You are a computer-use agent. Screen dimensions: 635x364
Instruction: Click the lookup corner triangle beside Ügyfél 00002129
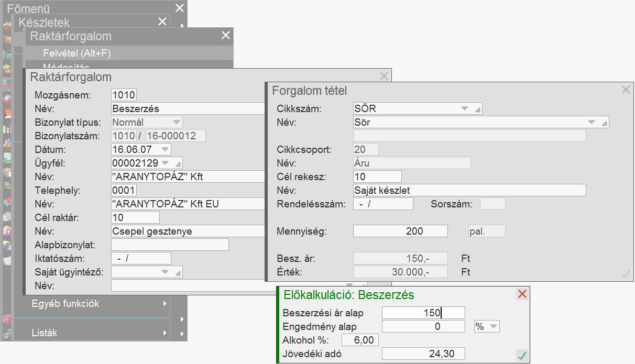(x=177, y=164)
